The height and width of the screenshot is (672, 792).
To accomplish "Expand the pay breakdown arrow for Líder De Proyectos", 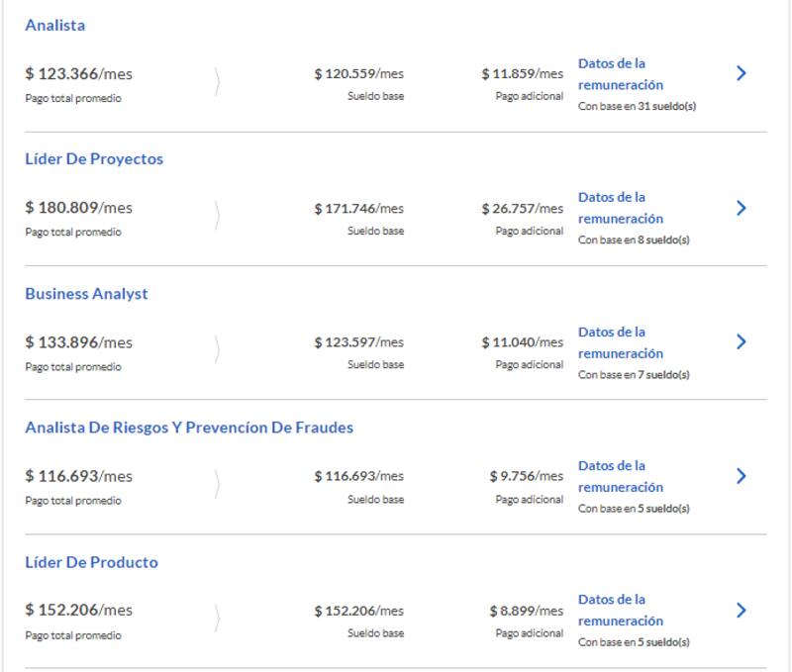I will (218, 217).
